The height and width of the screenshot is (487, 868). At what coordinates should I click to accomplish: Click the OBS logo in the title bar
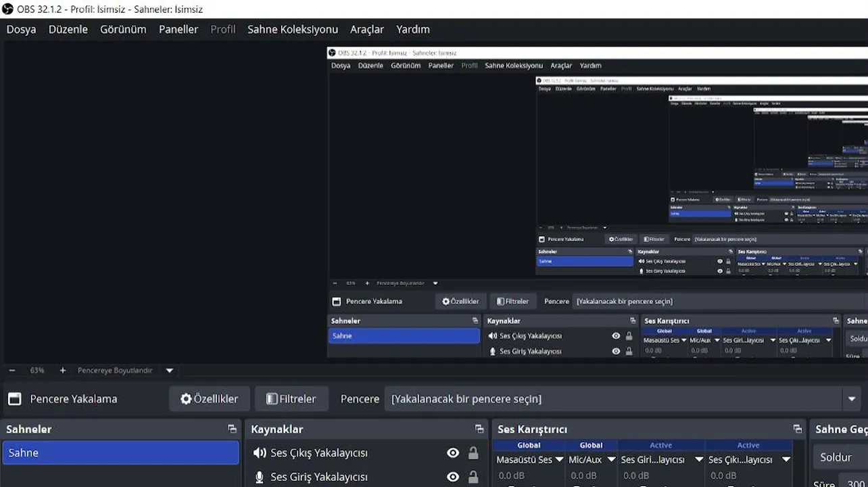point(8,9)
